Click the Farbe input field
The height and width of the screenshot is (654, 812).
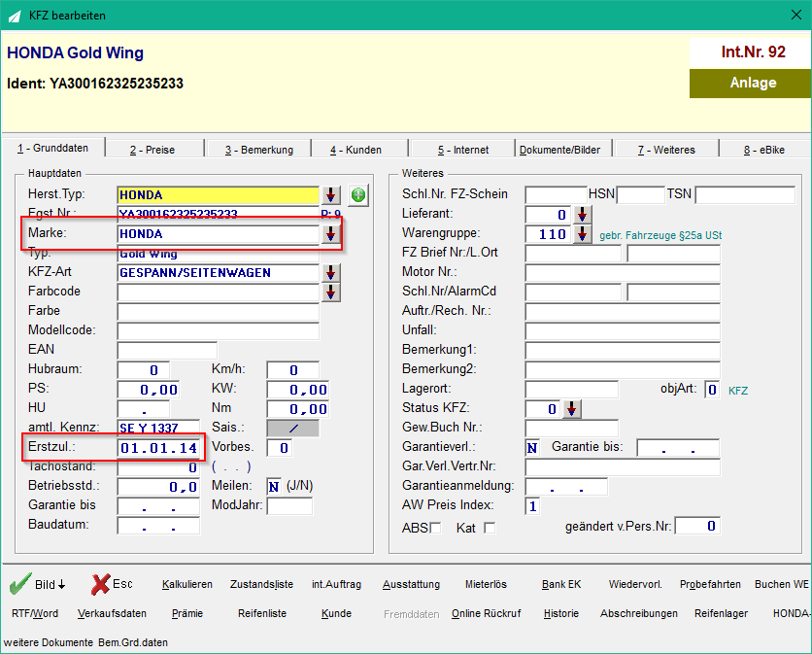point(218,312)
